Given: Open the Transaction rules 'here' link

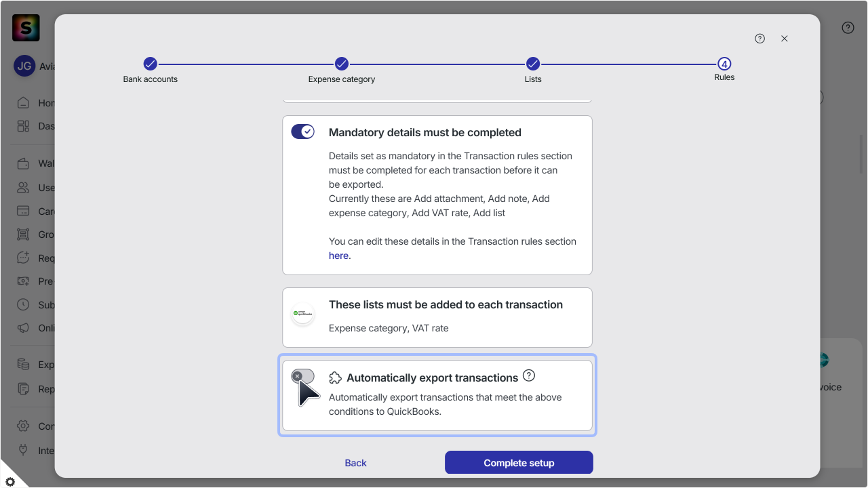Looking at the screenshot, I should tap(338, 256).
